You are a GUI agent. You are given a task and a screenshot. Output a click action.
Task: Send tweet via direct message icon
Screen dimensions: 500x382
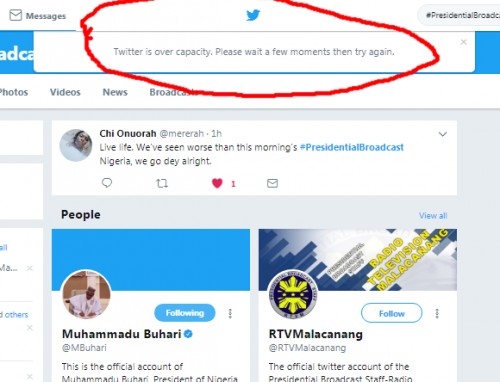click(x=272, y=183)
